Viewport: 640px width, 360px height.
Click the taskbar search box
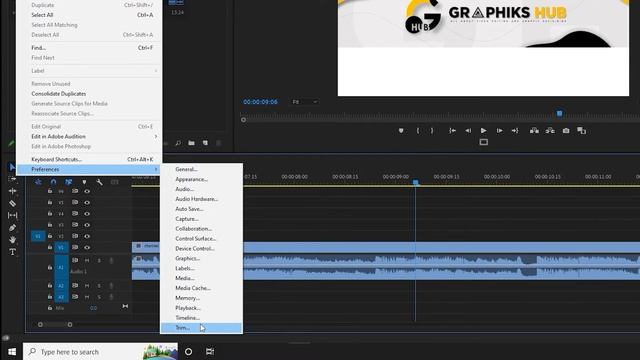100,351
